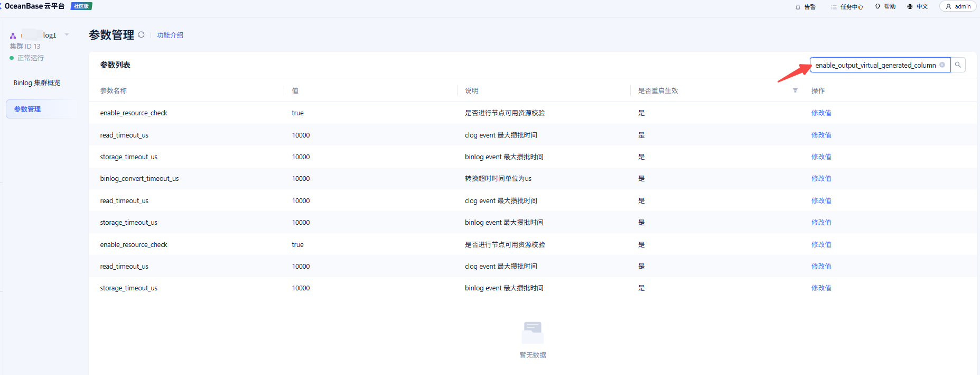
Task: Open 任务中心 task center
Action: click(x=847, y=7)
